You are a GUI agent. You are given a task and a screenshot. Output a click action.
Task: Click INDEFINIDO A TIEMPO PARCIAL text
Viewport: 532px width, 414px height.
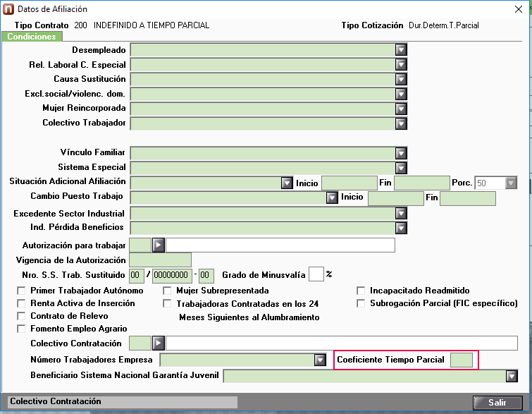[151, 25]
